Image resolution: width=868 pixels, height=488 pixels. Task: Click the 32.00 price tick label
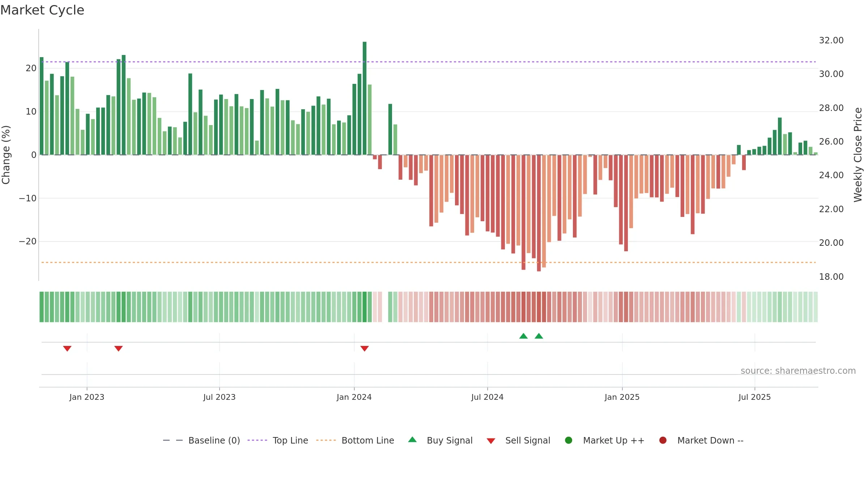(831, 40)
